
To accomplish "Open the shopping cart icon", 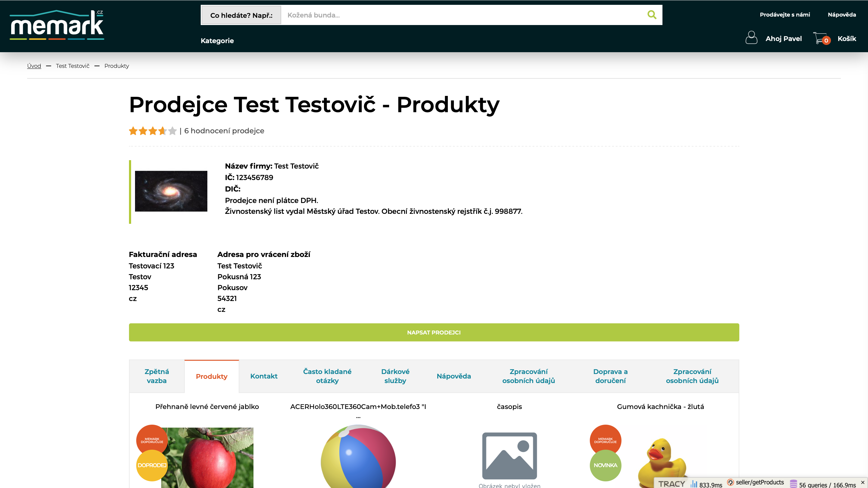I will coord(820,38).
